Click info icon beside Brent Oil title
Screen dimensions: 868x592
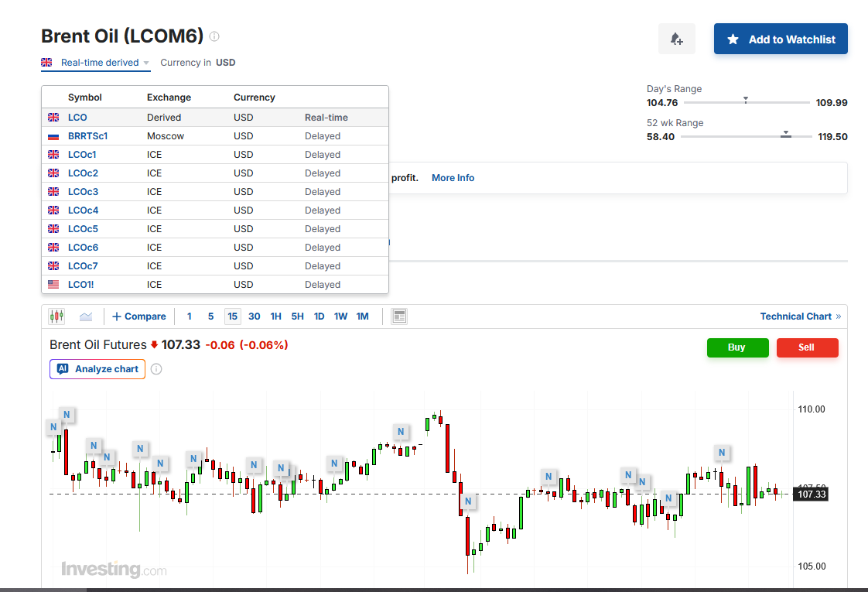214,36
